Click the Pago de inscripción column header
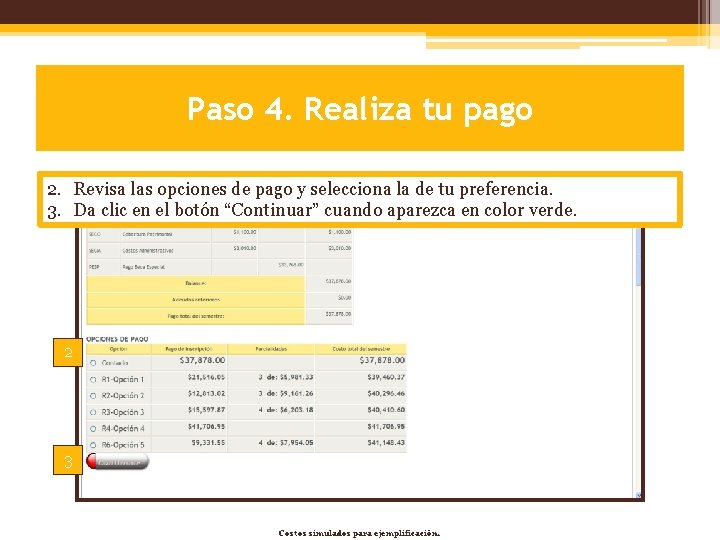Viewport: 720px width, 540px height. (x=189, y=349)
